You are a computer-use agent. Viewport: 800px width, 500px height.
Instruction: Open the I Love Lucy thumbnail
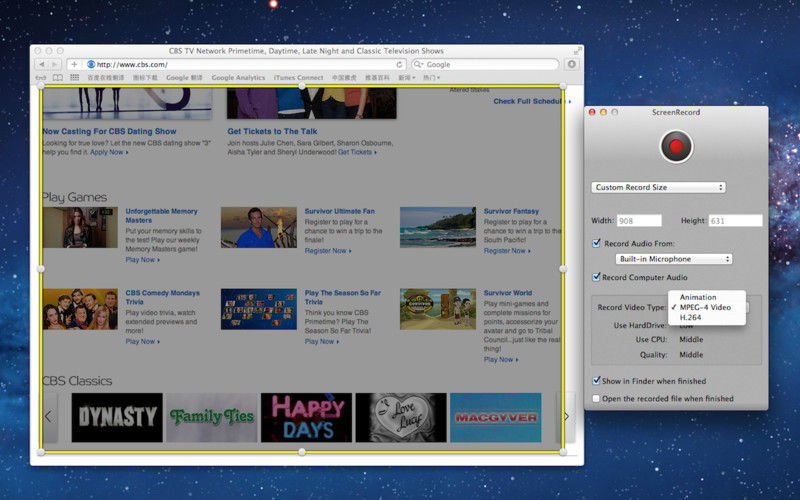tap(401, 417)
